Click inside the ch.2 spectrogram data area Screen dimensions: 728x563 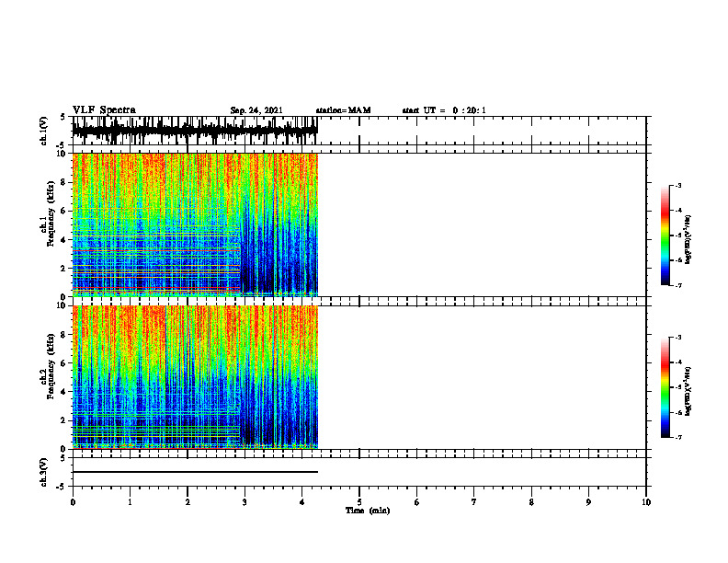[195, 377]
